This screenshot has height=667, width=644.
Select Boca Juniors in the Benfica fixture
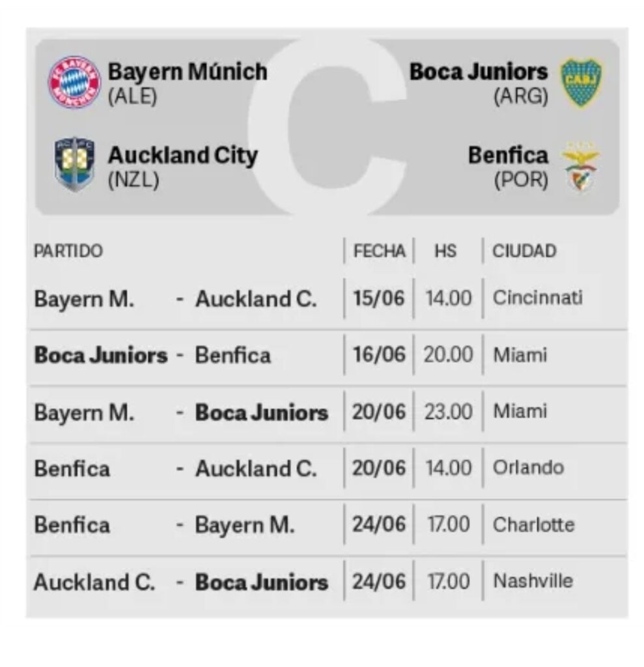click(x=101, y=356)
